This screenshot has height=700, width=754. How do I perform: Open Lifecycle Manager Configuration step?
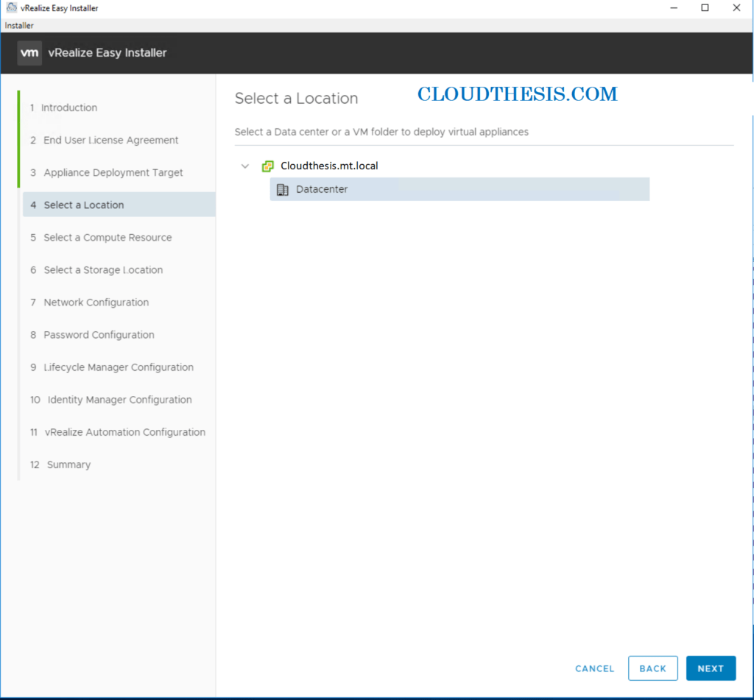(x=118, y=367)
